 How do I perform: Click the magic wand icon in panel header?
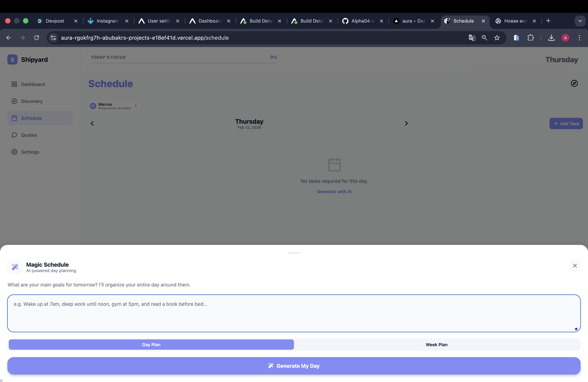coord(15,267)
